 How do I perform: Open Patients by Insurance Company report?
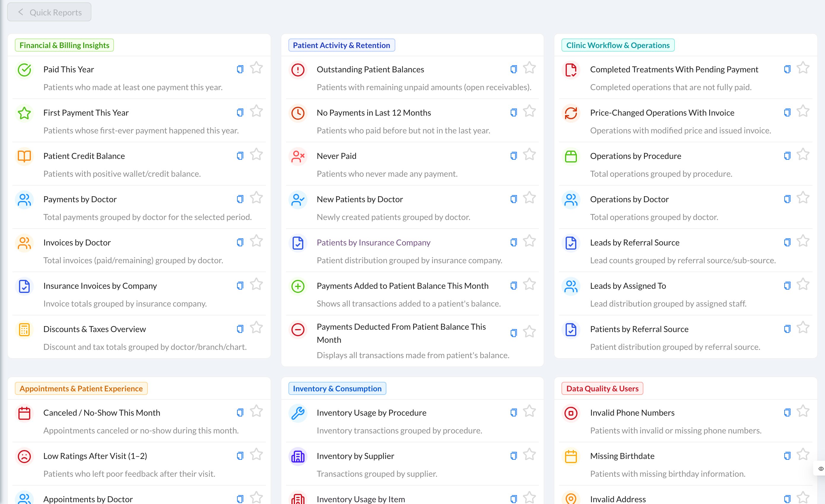374,243
